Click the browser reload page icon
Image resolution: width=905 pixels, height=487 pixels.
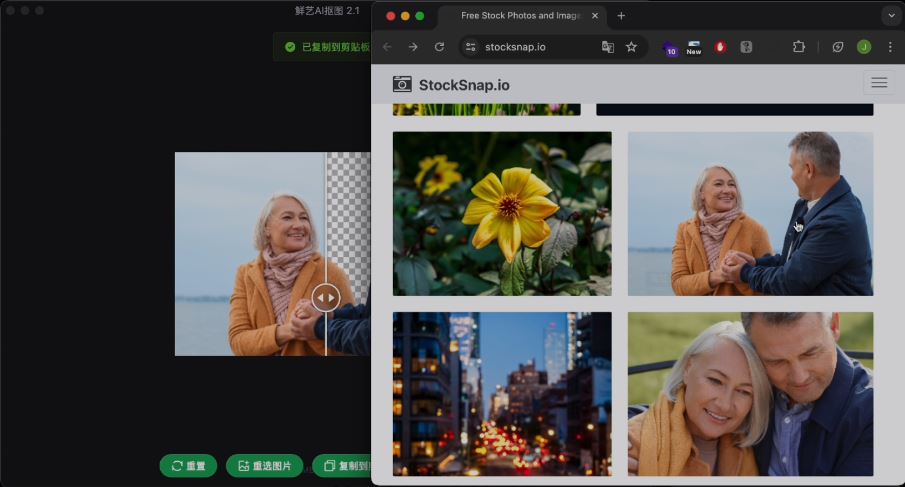pos(439,47)
